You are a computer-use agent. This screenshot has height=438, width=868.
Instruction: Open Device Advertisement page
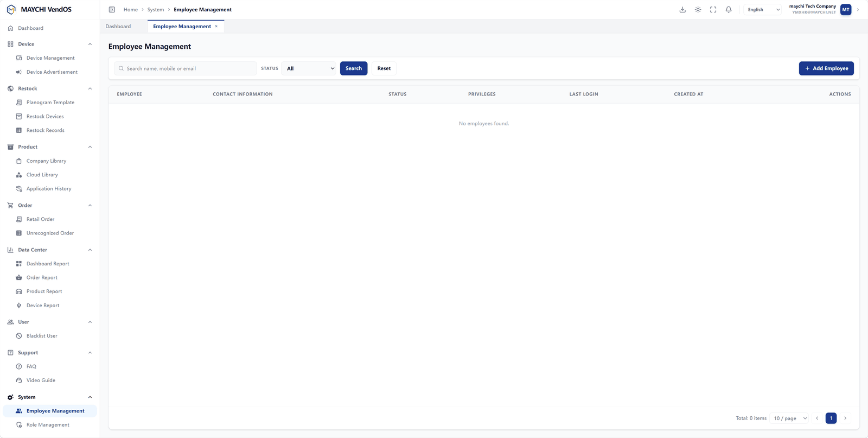pos(50,72)
